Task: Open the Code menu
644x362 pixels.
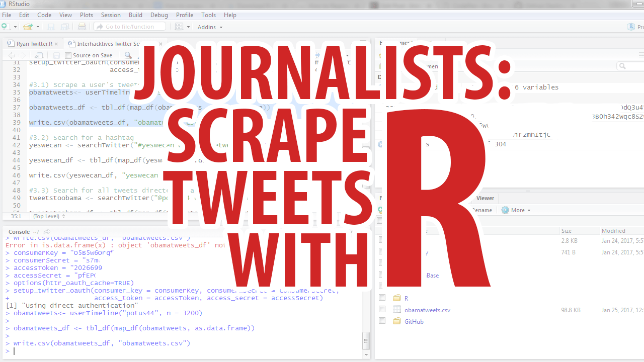Action: [x=44, y=15]
